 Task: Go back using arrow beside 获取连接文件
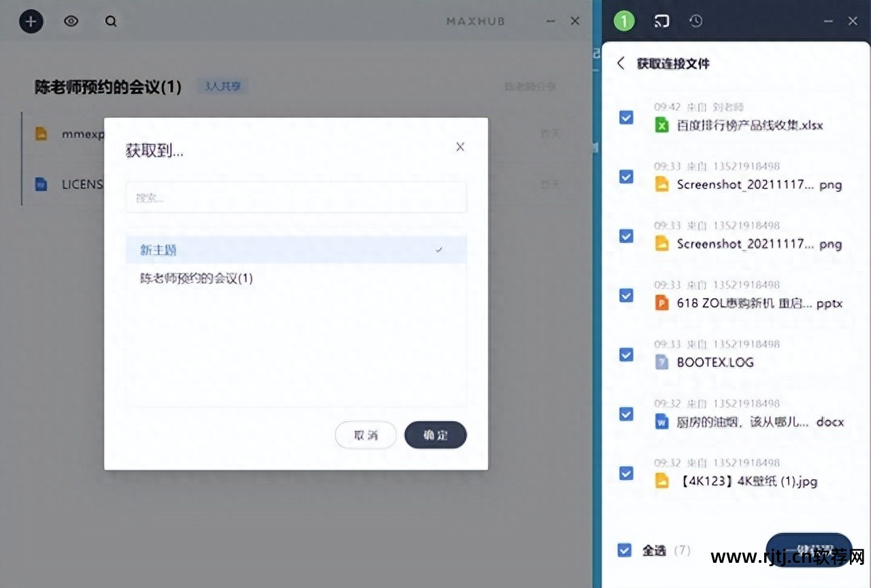pyautogui.click(x=621, y=63)
